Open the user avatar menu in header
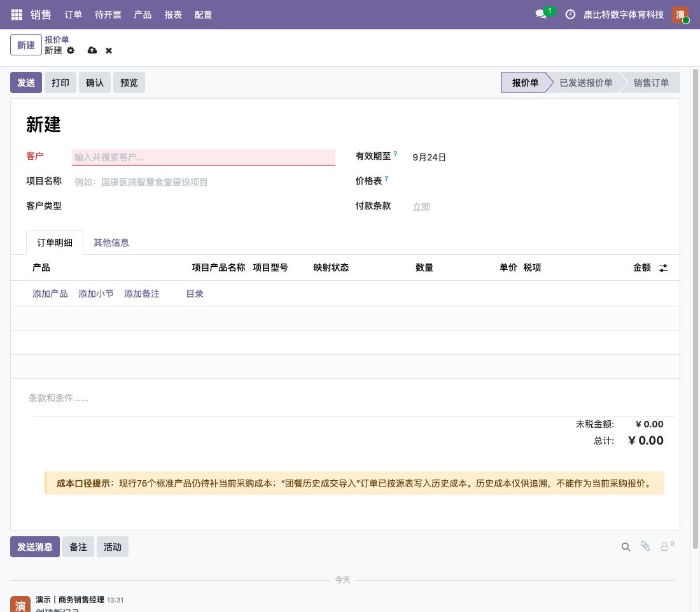The image size is (700, 612). (x=680, y=14)
